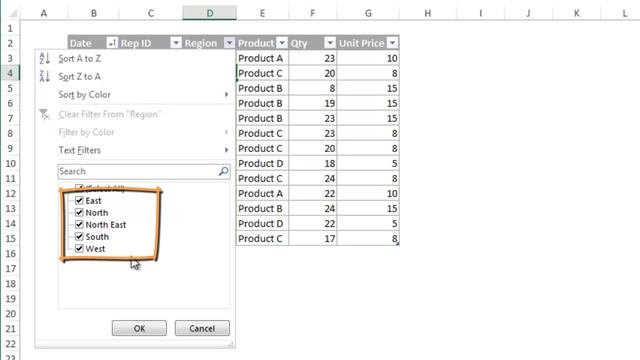Select Clear Filter From Region entry
640x360 pixels.
point(136,114)
